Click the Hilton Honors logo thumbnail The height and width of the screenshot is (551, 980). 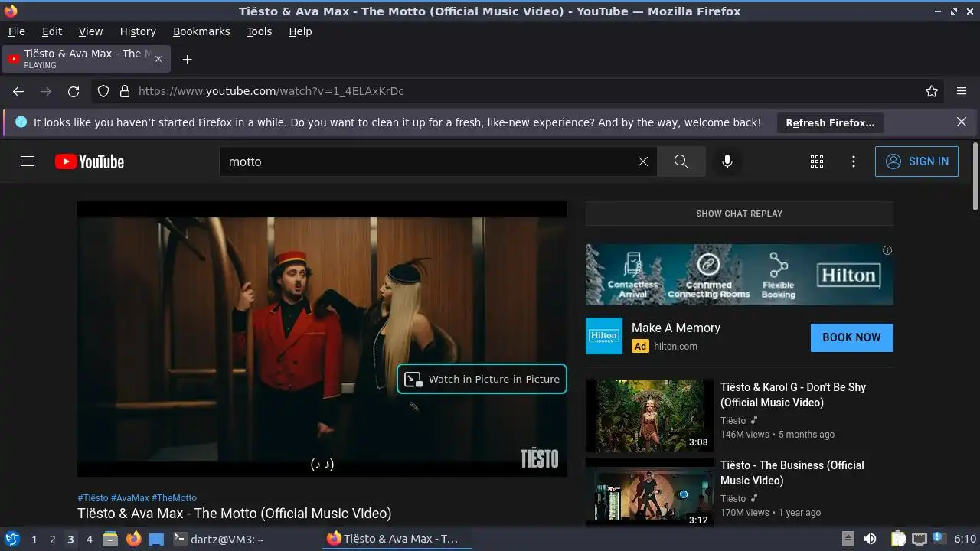[x=604, y=337]
